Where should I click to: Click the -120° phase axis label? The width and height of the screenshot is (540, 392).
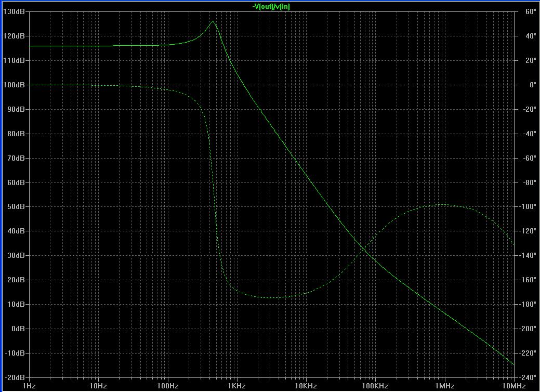528,231
